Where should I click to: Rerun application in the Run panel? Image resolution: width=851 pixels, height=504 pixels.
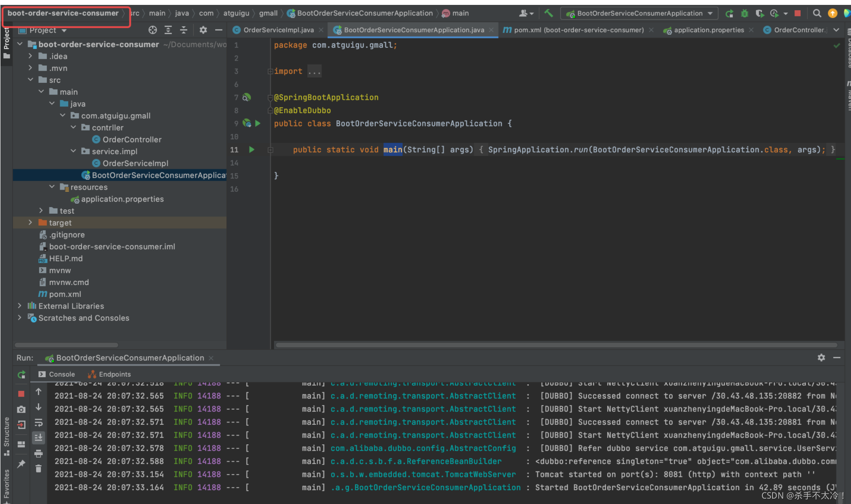(x=21, y=374)
